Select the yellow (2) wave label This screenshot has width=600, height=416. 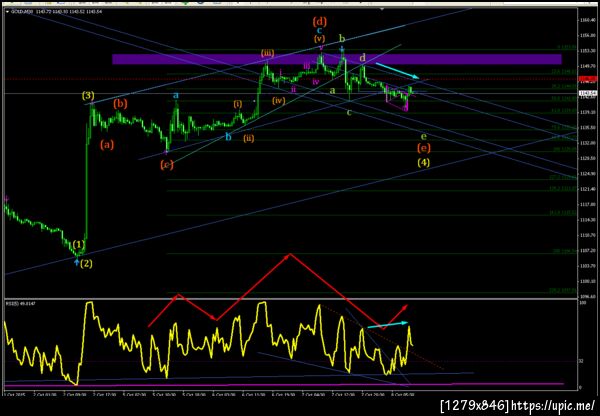point(86,263)
